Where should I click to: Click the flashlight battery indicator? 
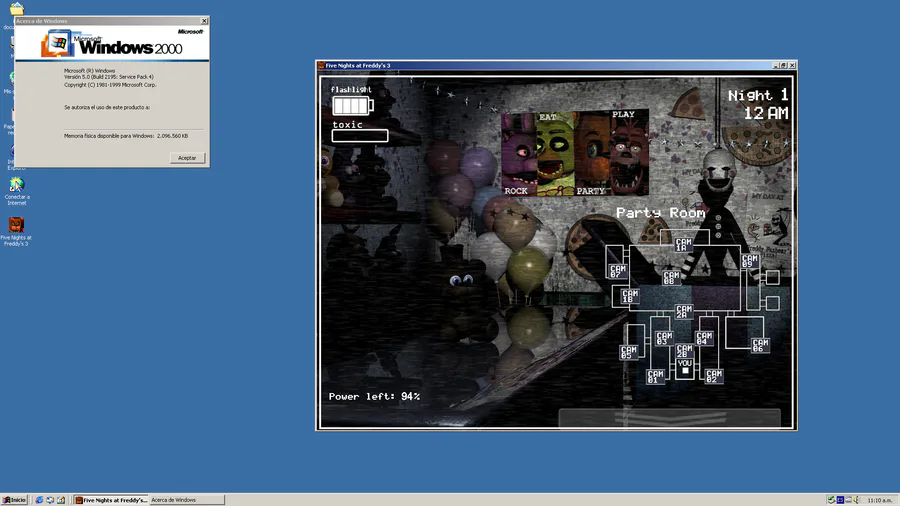click(352, 106)
